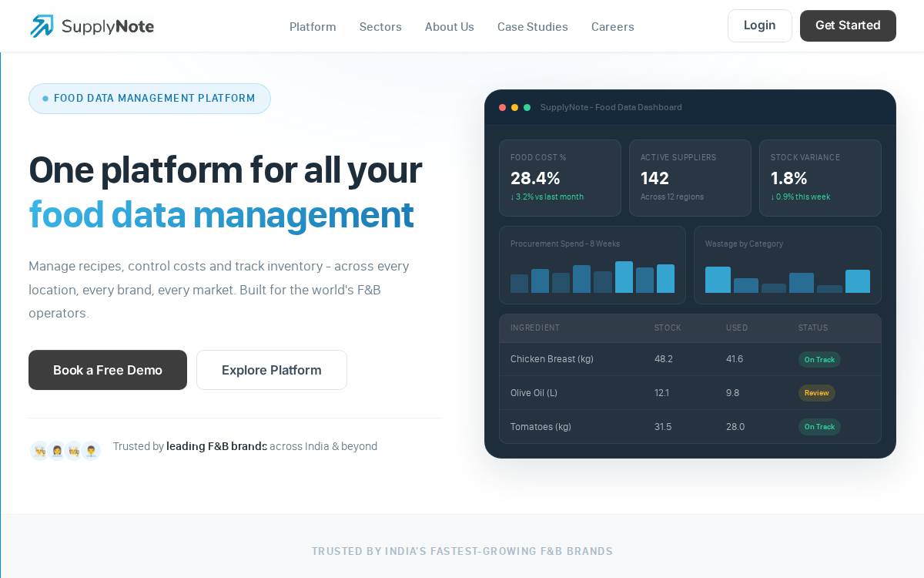The width and height of the screenshot is (924, 578).
Task: Click the second avatar next to trusted text
Action: (x=57, y=451)
